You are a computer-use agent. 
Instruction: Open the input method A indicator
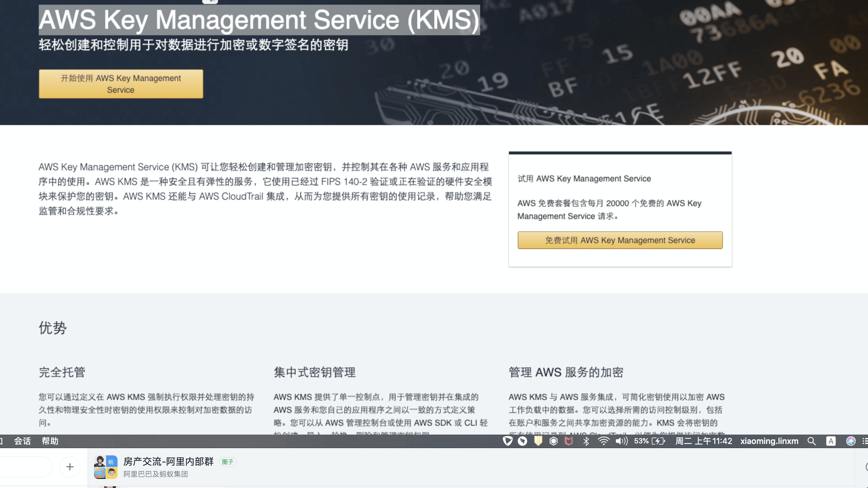831,441
